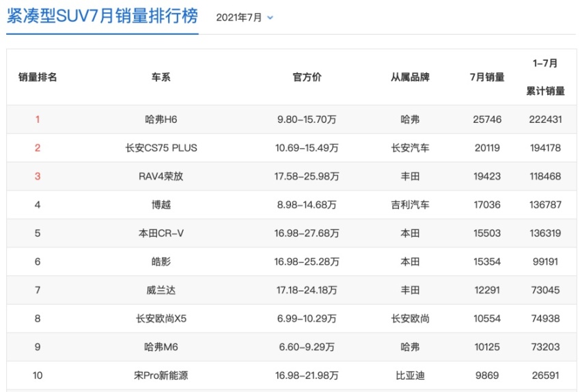This screenshot has width=582, height=392.
Task: Select cumulative sales value 74938
Action: tap(545, 318)
